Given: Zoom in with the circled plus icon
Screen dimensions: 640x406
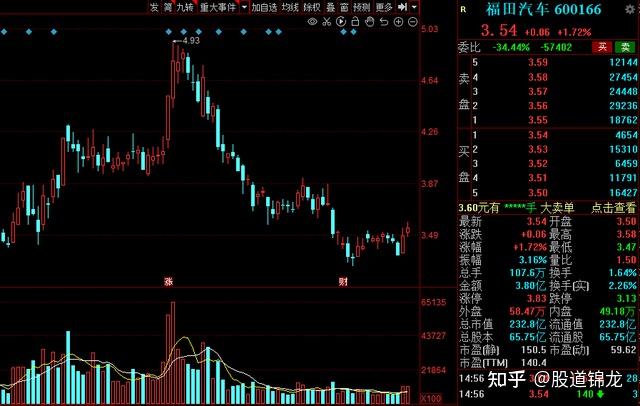Looking at the screenshot, I should click(398, 22).
